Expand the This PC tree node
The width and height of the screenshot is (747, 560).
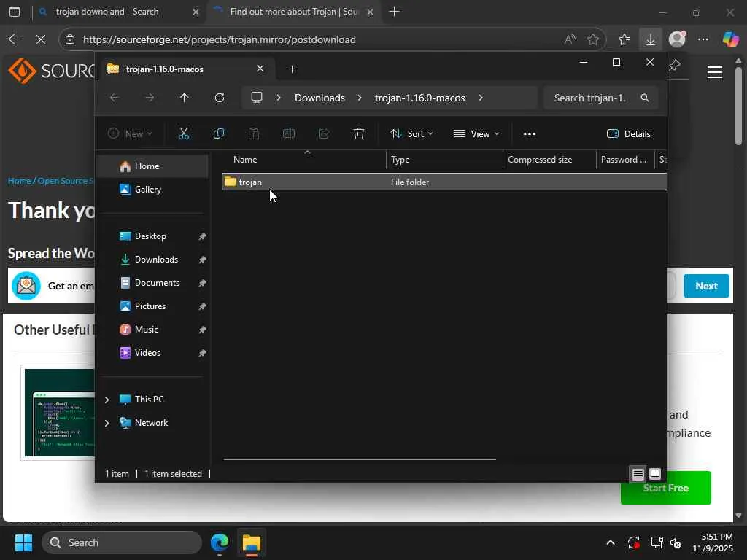pos(107,400)
